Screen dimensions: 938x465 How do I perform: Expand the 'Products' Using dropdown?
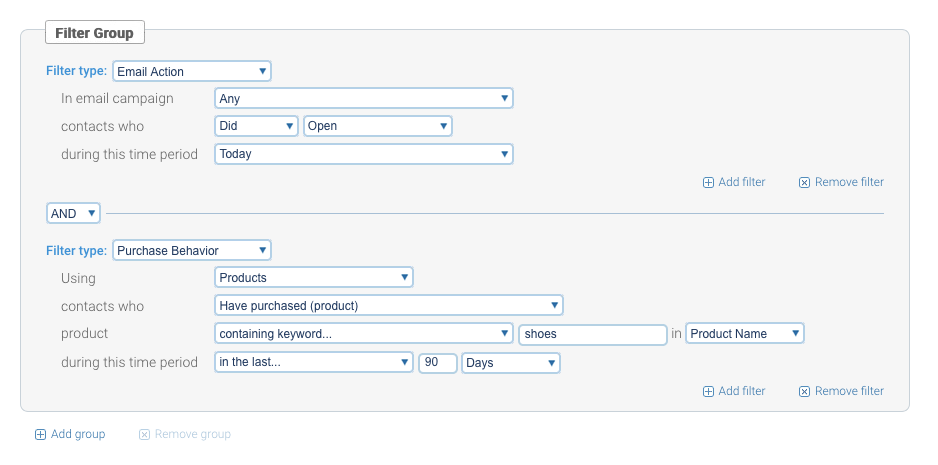click(314, 277)
